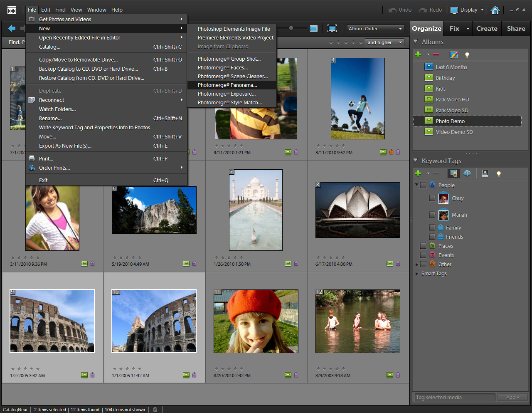The height and width of the screenshot is (413, 532).
Task: Click the blue back arrow icon
Action: 12,28
